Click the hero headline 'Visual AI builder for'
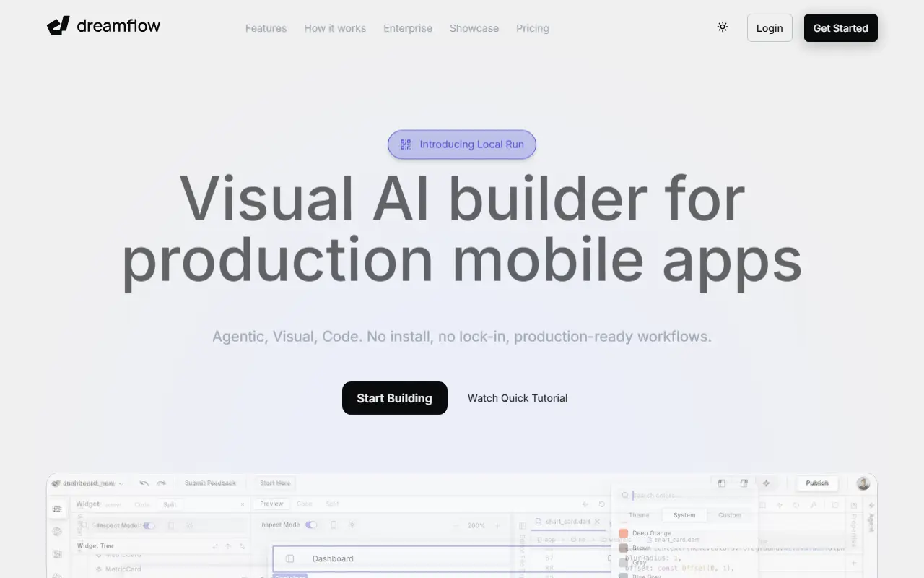This screenshot has height=578, width=924. (462, 198)
